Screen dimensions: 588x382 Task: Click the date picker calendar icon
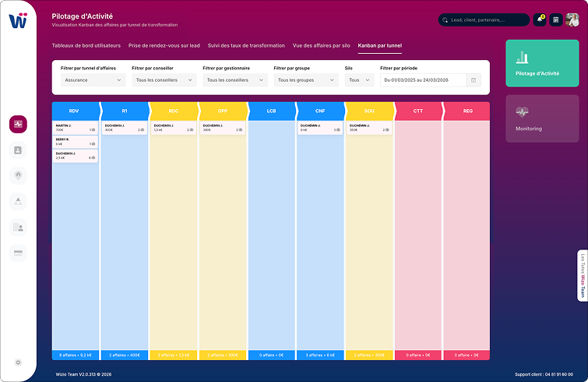click(474, 80)
